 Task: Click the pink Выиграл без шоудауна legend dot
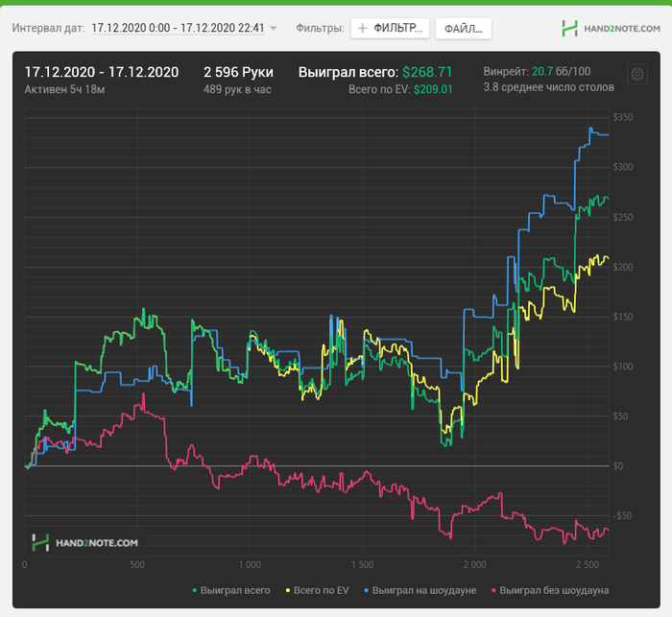point(493,590)
